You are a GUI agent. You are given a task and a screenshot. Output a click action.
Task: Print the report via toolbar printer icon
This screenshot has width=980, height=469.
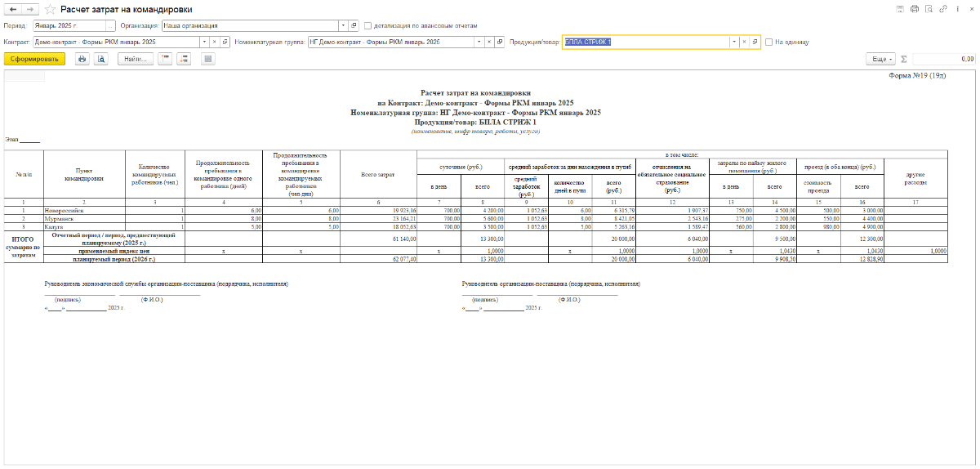point(82,59)
